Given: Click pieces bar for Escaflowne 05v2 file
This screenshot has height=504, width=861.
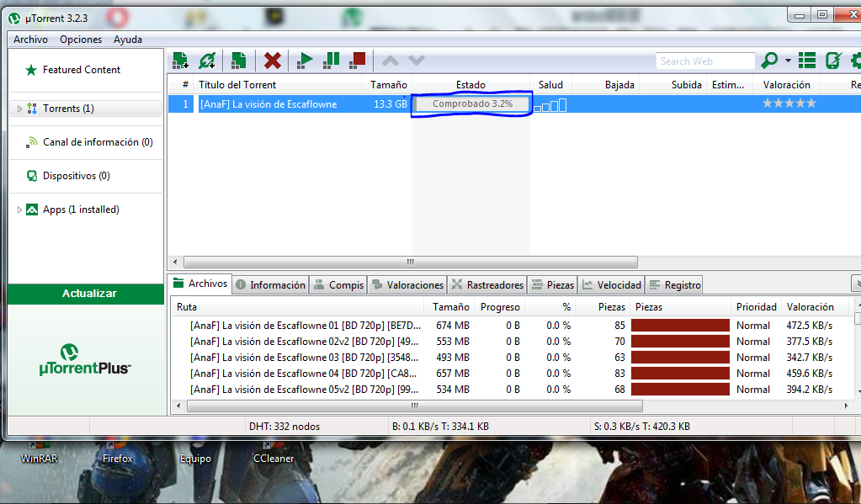Looking at the screenshot, I should pyautogui.click(x=680, y=390).
